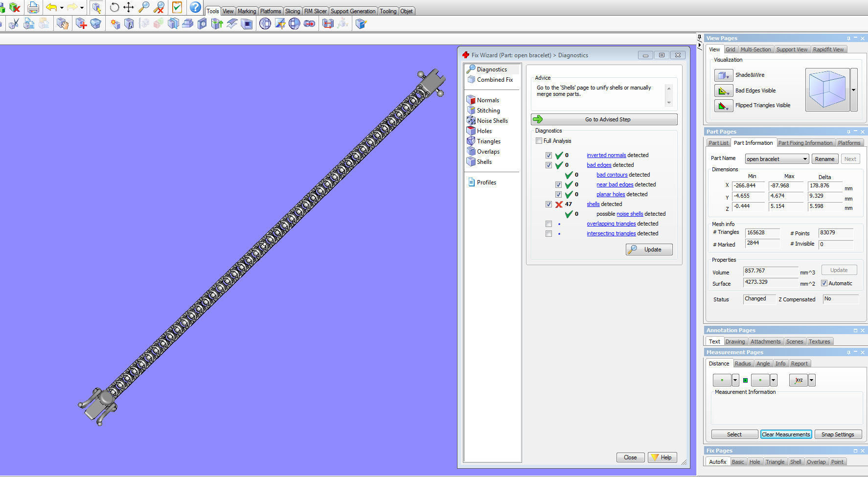Open the undo history dropdown arrow
Screen dimensions: 868x477
pyautogui.click(x=62, y=8)
